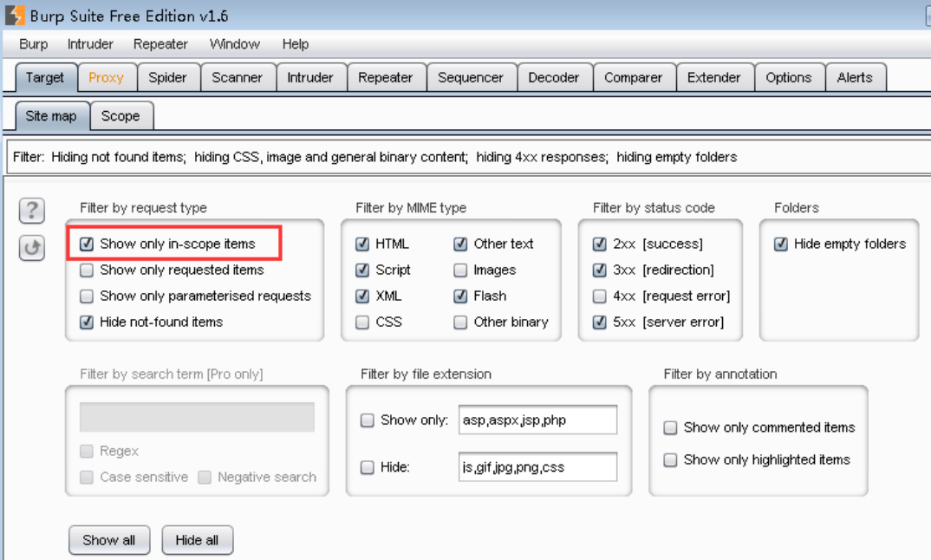Screen dimensions: 931x560
Task: Enable Show only commented items
Action: [x=670, y=428]
